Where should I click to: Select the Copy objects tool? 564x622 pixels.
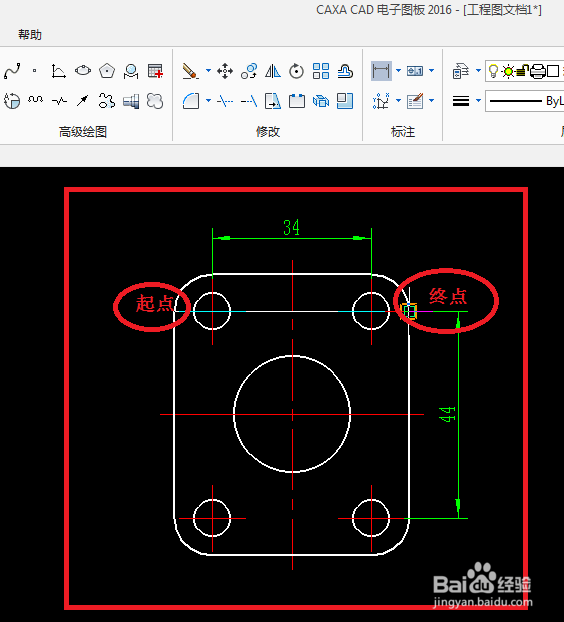coord(249,71)
